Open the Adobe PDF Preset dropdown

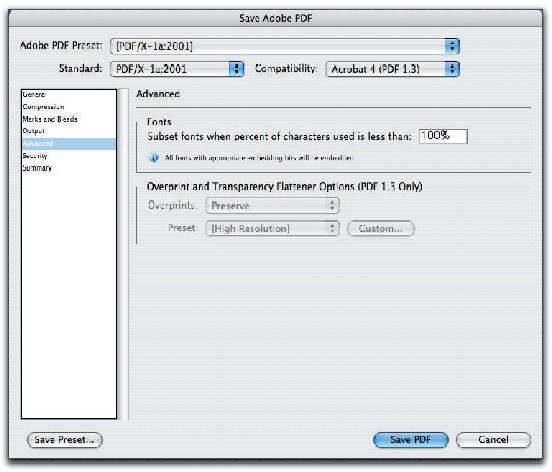coord(284,46)
